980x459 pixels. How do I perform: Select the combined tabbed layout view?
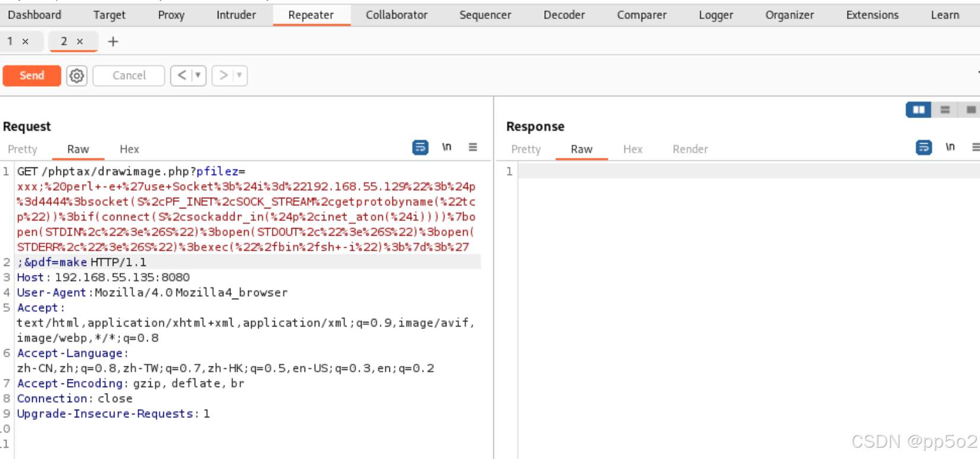click(971, 109)
